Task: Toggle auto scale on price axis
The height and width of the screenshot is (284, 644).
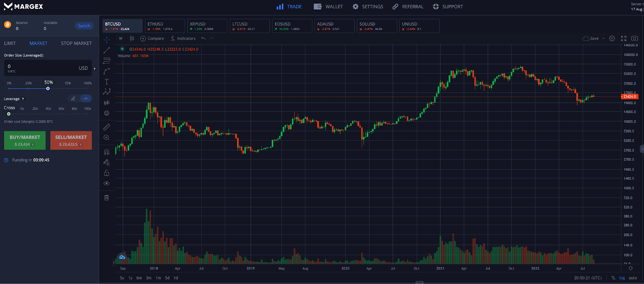Action: (633, 278)
